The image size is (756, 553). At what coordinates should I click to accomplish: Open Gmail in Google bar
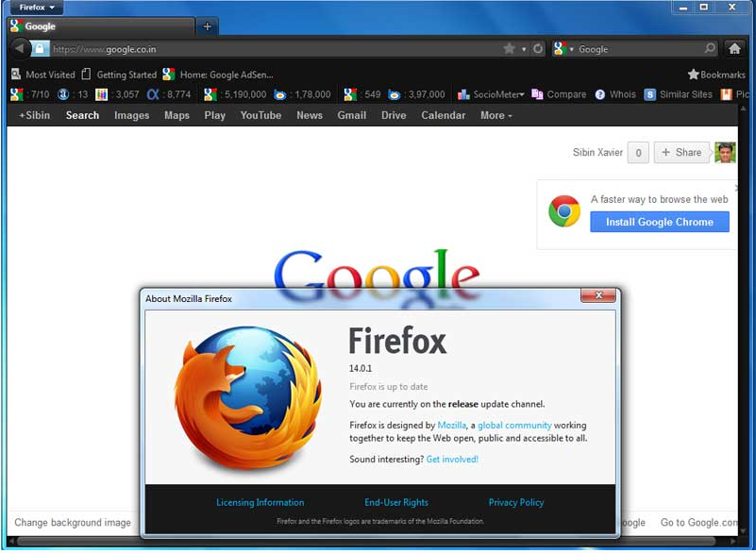352,115
